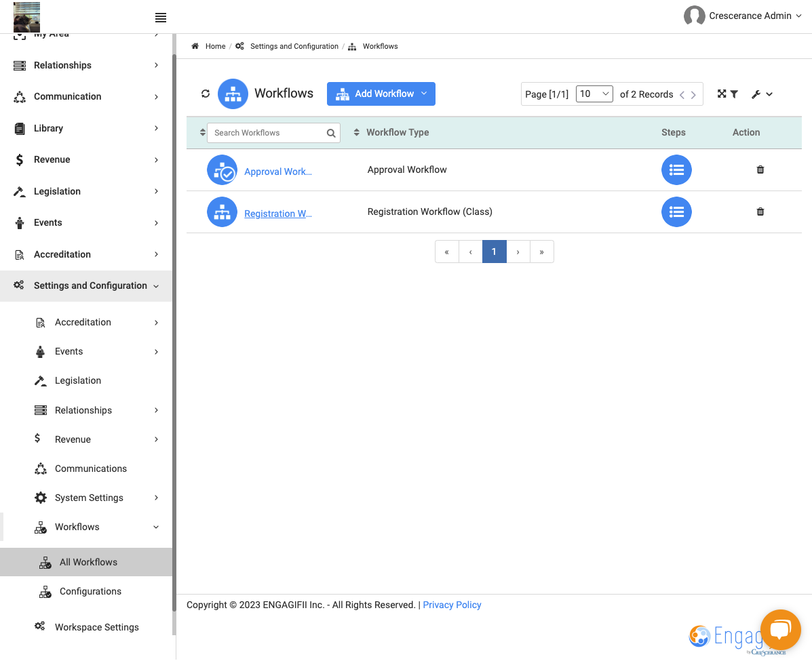Open the filter funnel icon
This screenshot has width=812, height=661.
[x=734, y=94]
